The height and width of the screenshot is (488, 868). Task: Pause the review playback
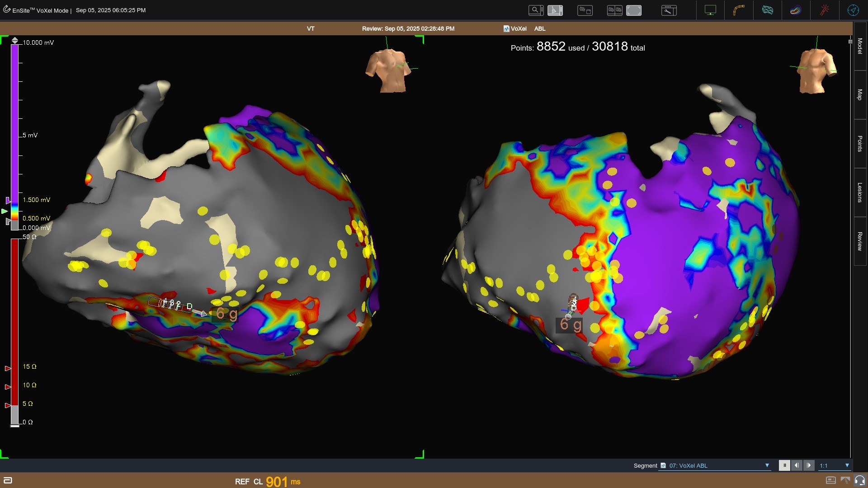(x=784, y=465)
